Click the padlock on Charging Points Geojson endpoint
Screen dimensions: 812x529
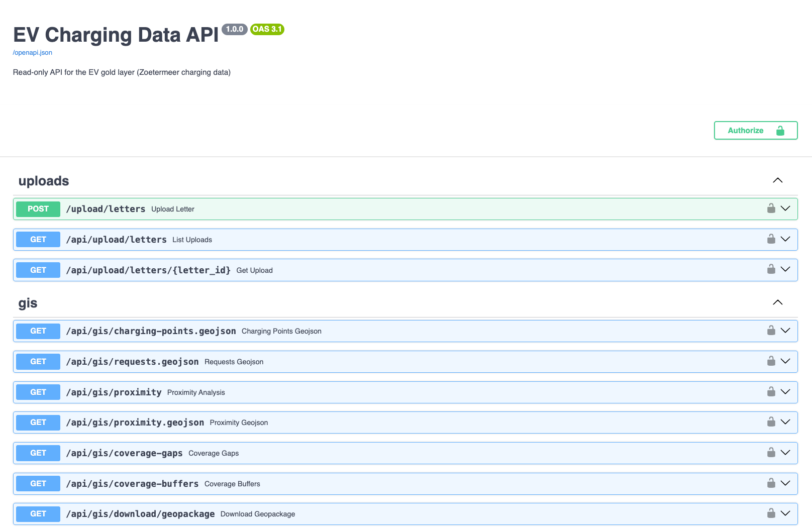tap(770, 330)
